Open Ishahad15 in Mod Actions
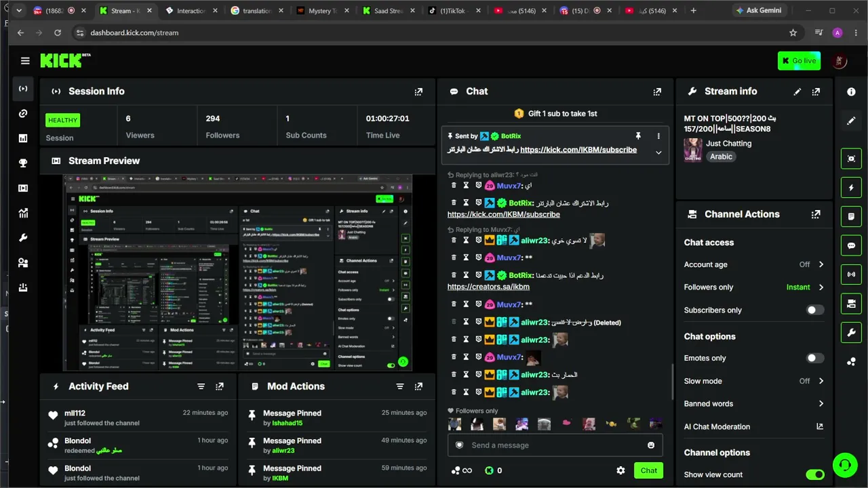868x488 pixels. click(x=288, y=423)
